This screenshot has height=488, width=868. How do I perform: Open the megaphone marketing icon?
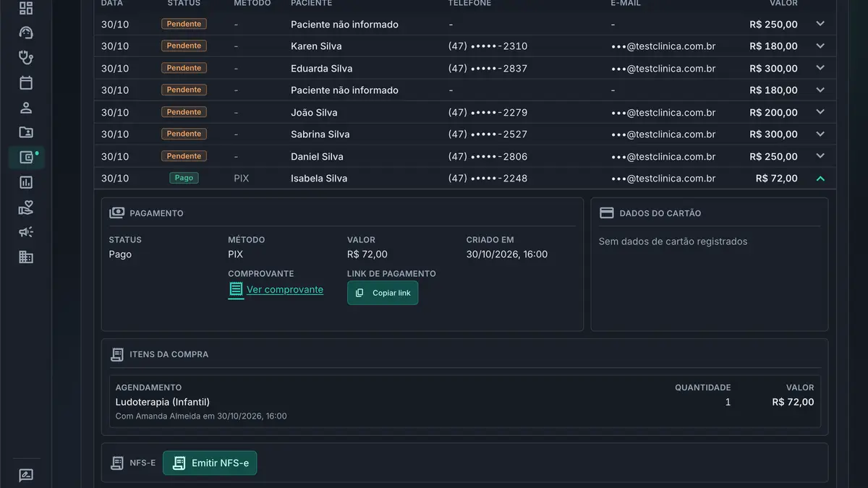click(26, 232)
